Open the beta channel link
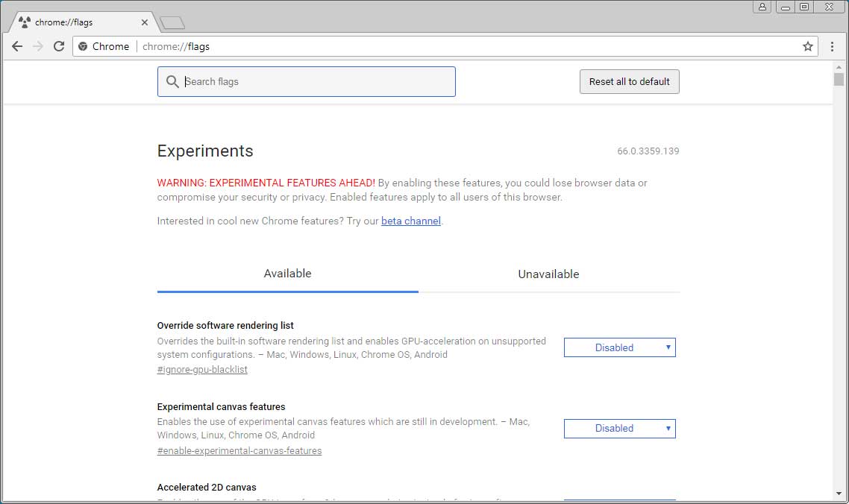 [x=411, y=221]
